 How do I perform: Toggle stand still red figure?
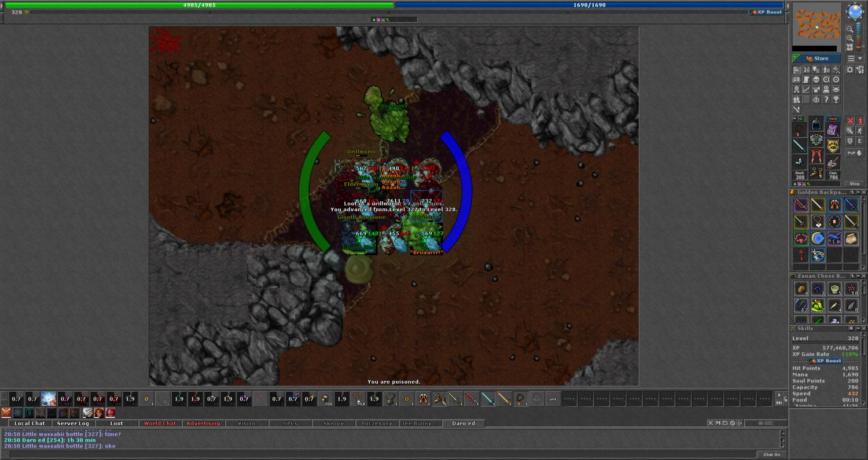click(860, 120)
